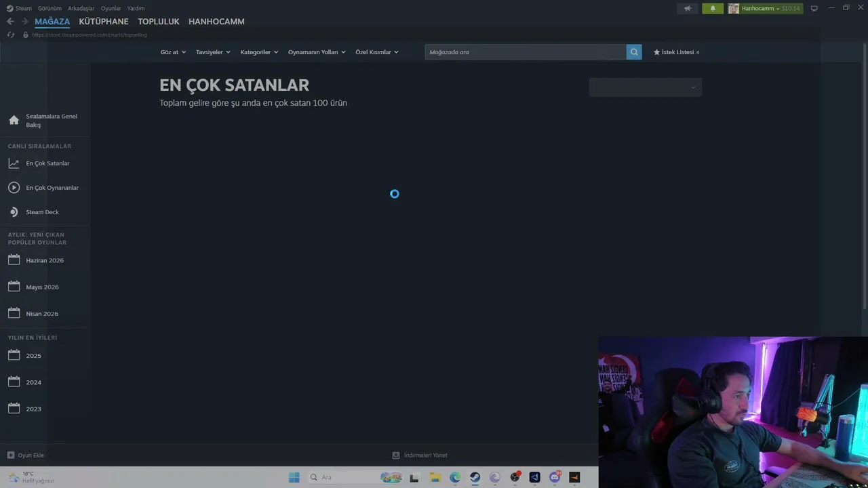
Task: Open the Hanhocamm account dropdown
Action: click(x=761, y=9)
